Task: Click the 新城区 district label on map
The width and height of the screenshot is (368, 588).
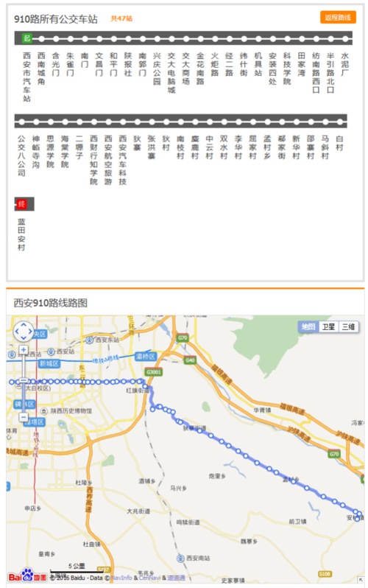Action: pos(49,363)
